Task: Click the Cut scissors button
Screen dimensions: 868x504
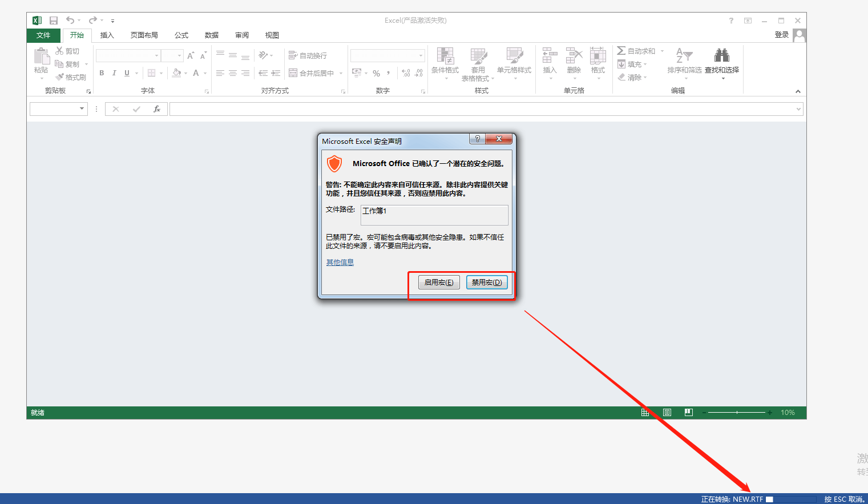Action: [68, 51]
